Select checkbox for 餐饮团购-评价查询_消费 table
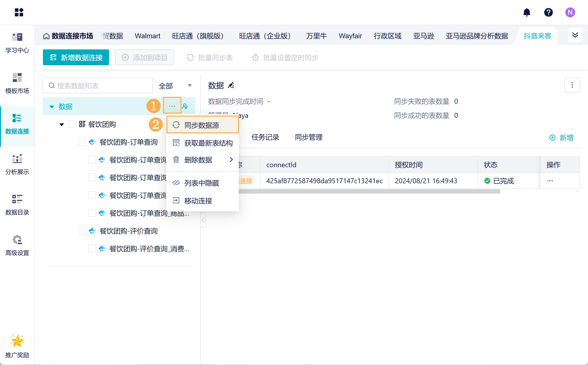 (92, 249)
